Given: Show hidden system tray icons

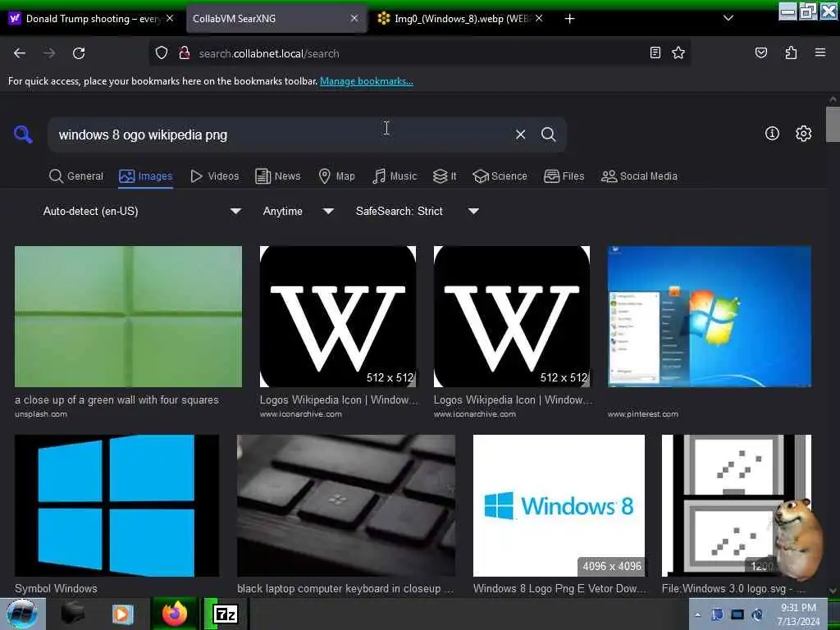Looking at the screenshot, I should point(697,614).
